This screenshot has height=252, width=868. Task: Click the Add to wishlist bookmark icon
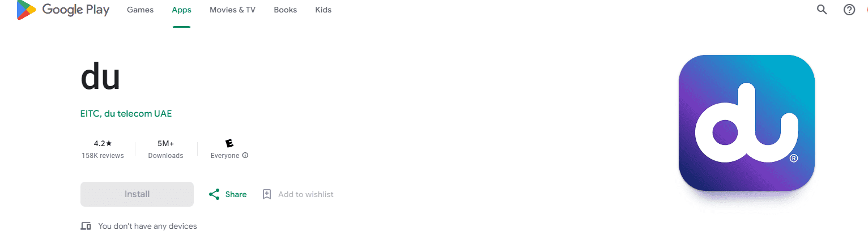[267, 194]
